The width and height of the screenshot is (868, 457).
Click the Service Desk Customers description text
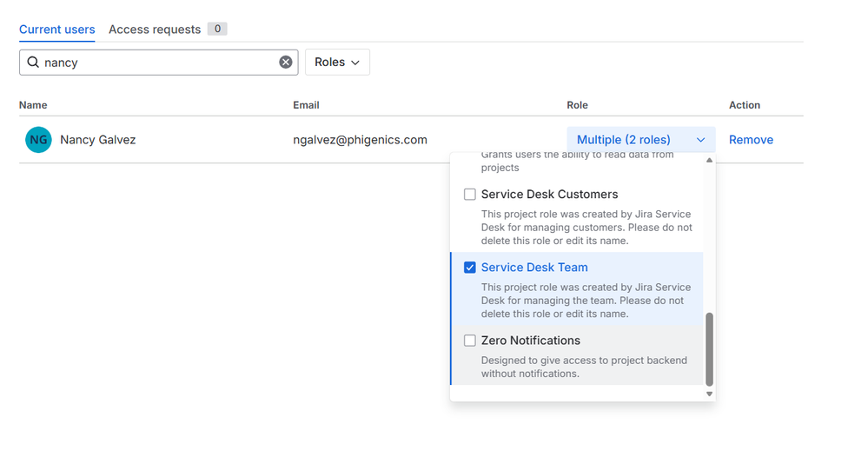tap(586, 228)
